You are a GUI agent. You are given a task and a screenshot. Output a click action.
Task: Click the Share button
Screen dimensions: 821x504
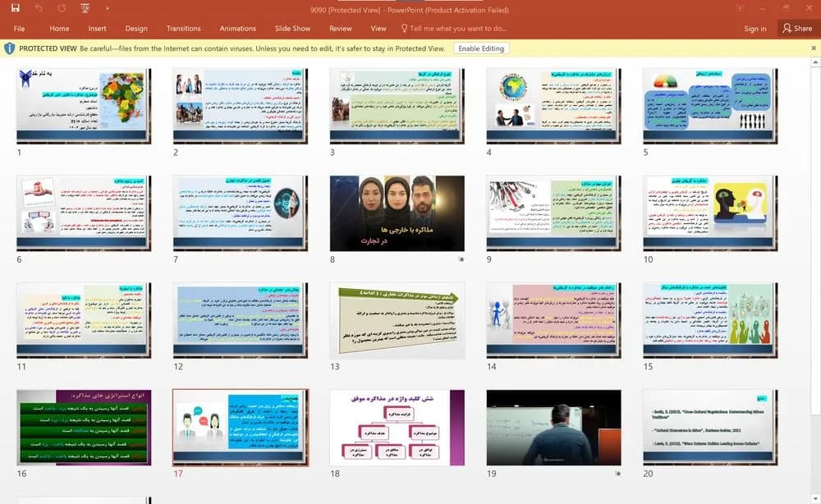pyautogui.click(x=797, y=29)
